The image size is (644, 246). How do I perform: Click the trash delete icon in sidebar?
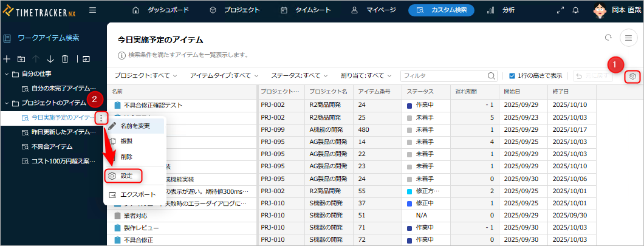[x=65, y=59]
